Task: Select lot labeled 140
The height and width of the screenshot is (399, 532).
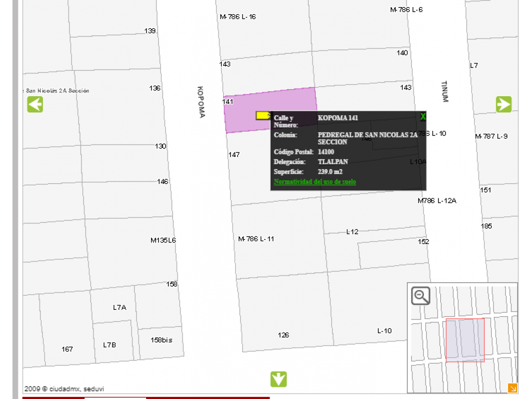Action: [x=402, y=53]
